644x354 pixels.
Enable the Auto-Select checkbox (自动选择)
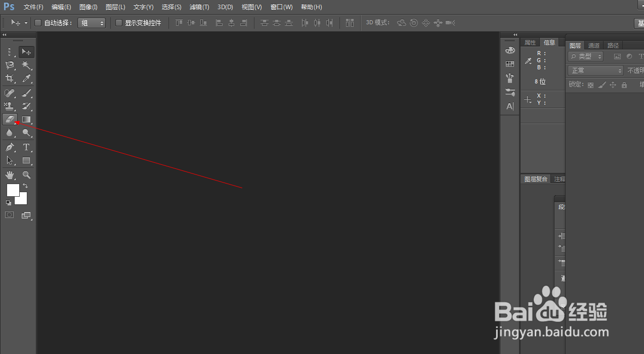(x=38, y=23)
